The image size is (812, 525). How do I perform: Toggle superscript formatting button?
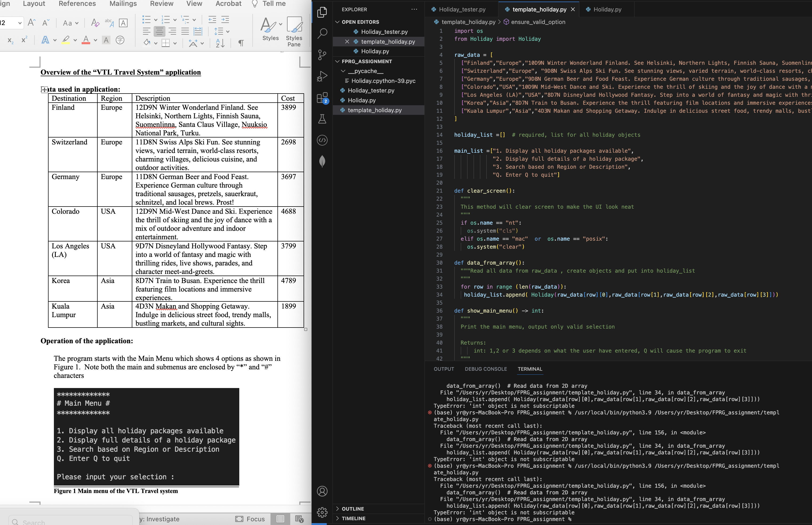24,40
